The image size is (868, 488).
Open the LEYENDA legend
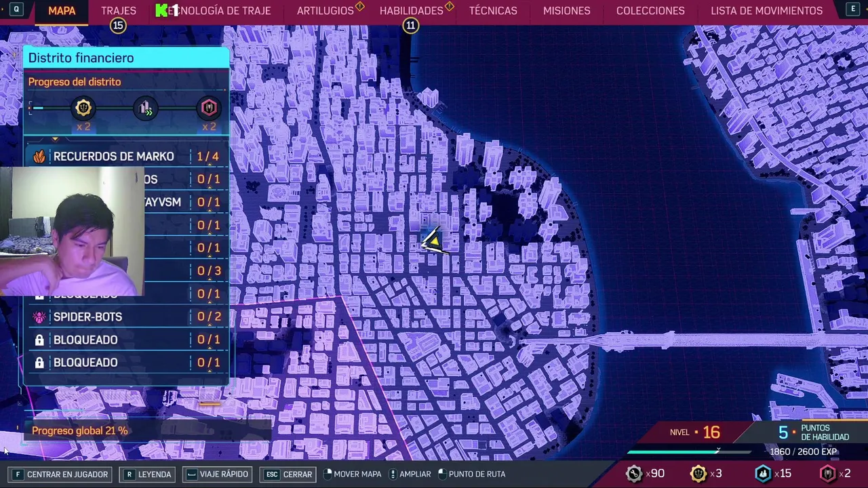coord(148,474)
